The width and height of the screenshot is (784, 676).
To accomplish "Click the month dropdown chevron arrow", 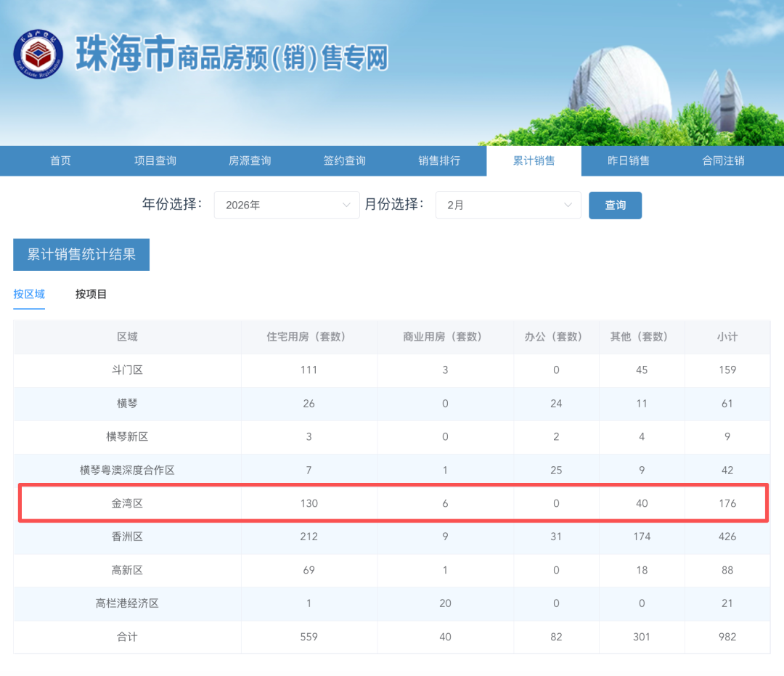I will [x=568, y=205].
